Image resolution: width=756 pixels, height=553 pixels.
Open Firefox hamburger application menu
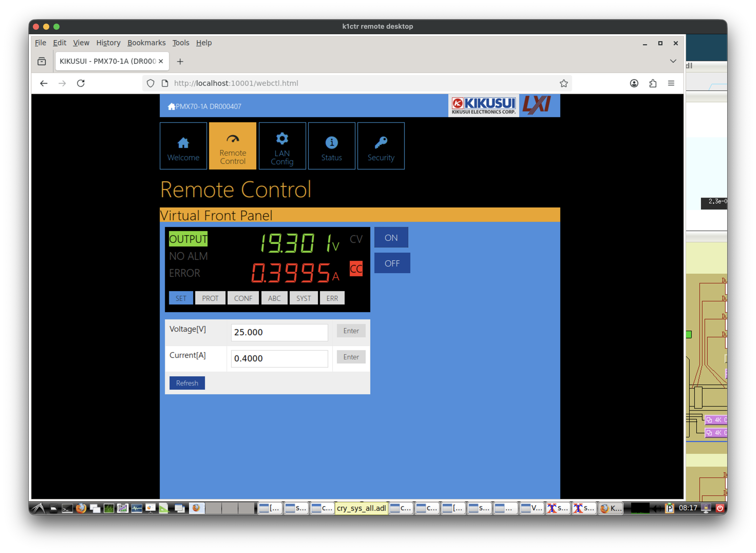(x=671, y=83)
